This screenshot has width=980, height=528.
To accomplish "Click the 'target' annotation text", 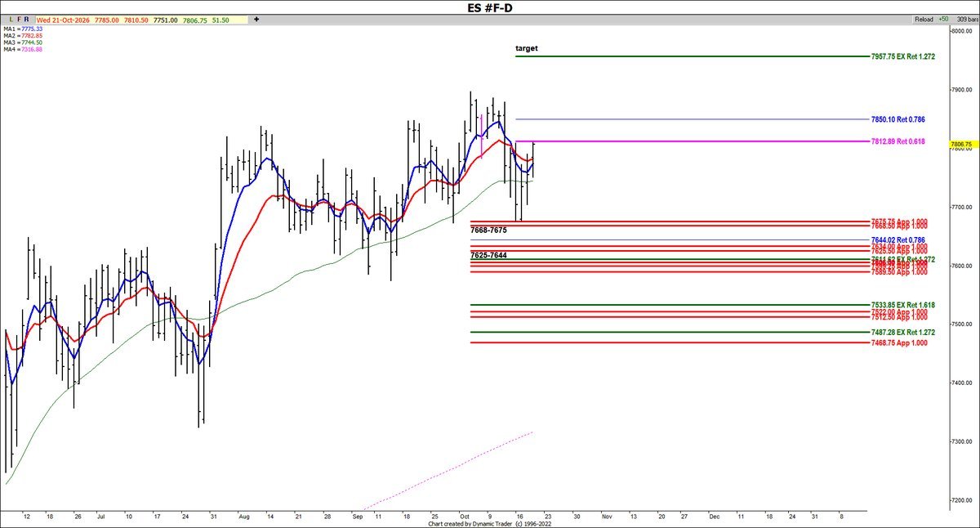I will click(527, 48).
